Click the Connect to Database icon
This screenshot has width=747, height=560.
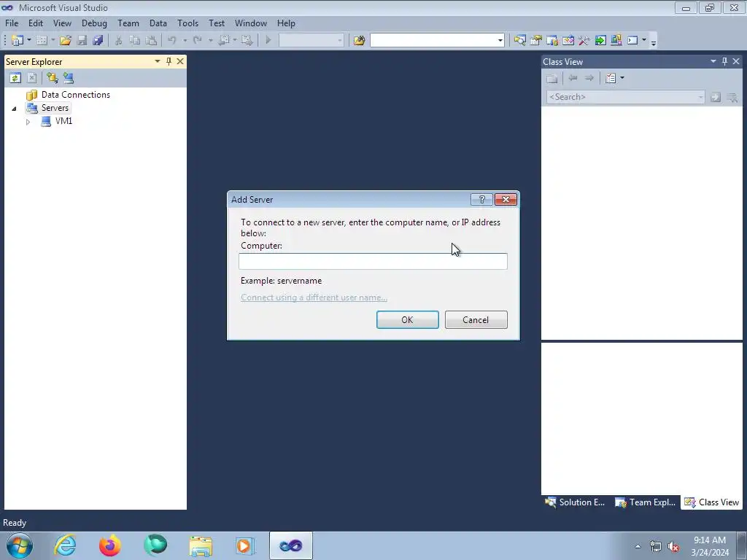(x=52, y=78)
